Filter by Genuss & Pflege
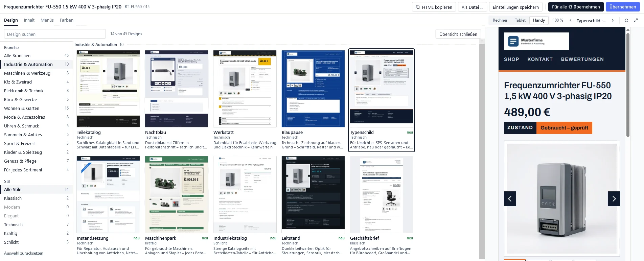The width and height of the screenshot is (644, 261). coord(36,161)
